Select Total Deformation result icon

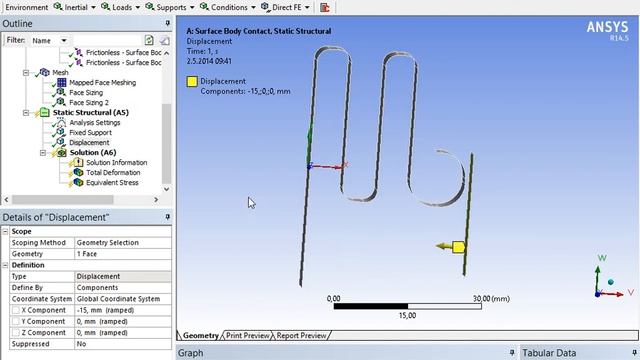point(78,172)
